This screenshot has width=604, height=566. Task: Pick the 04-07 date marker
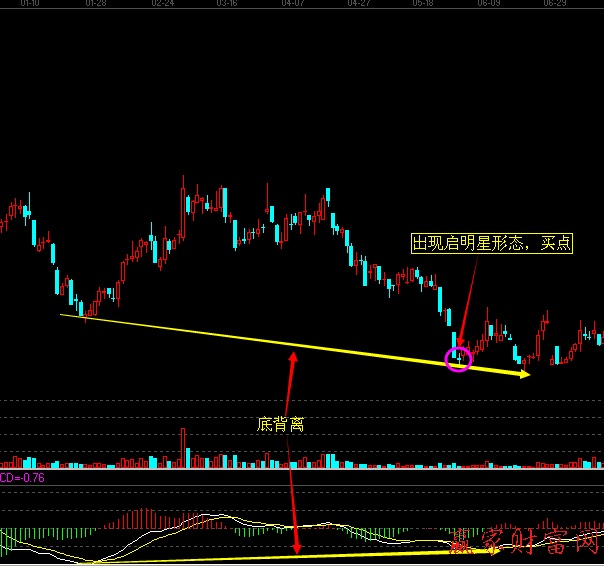pos(293,4)
